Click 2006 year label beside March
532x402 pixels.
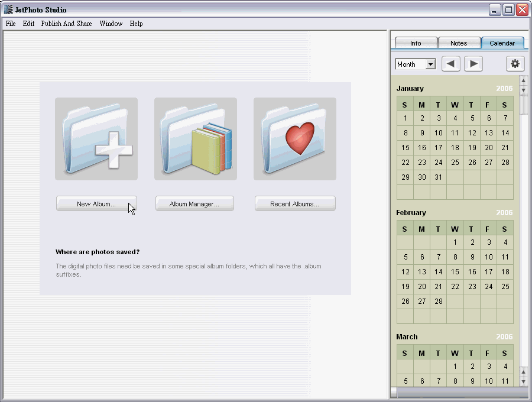pos(504,337)
